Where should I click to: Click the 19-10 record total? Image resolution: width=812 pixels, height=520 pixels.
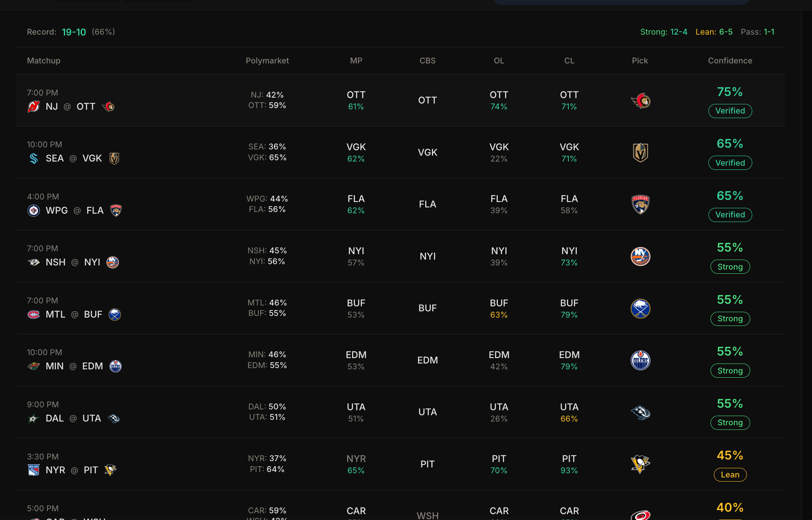[74, 32]
